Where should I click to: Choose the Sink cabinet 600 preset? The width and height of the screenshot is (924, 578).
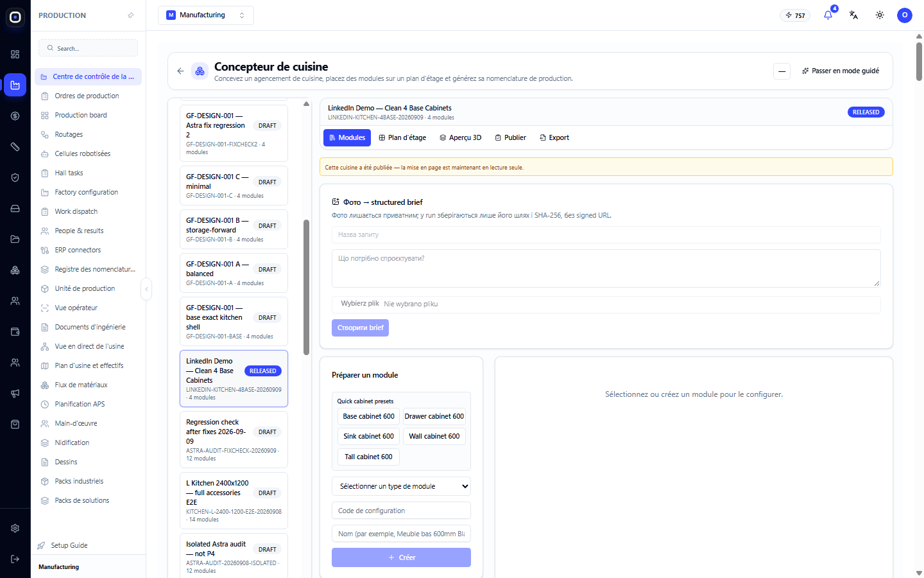point(368,436)
